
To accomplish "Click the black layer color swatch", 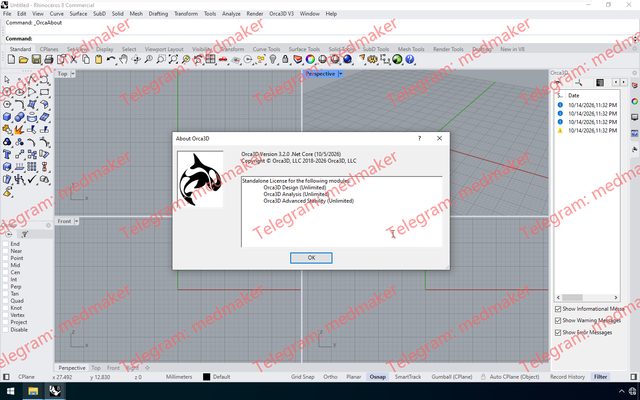I will [207, 377].
